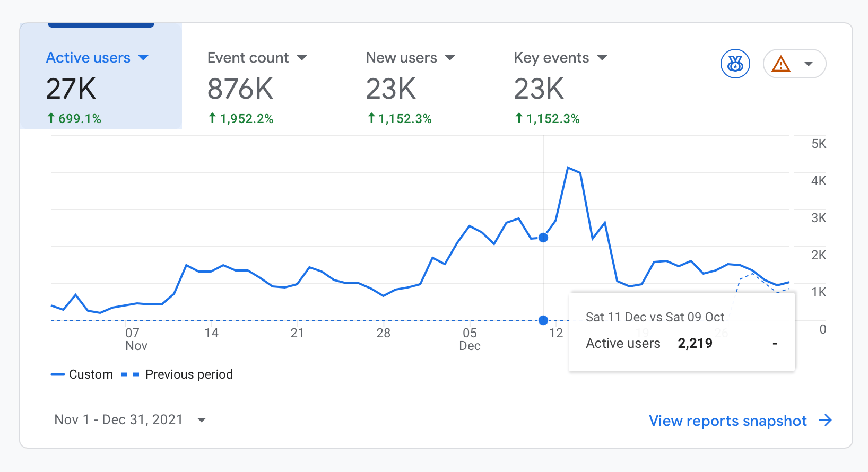Open the Nov 1 - Dec 31, 2021 date range
Screen dimensions: 868x472
[118, 420]
